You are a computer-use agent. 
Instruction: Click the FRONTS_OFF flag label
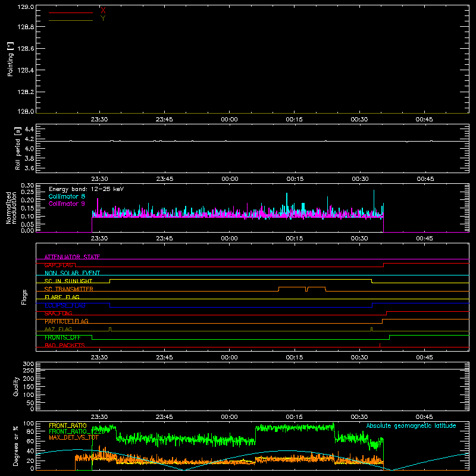[62, 337]
